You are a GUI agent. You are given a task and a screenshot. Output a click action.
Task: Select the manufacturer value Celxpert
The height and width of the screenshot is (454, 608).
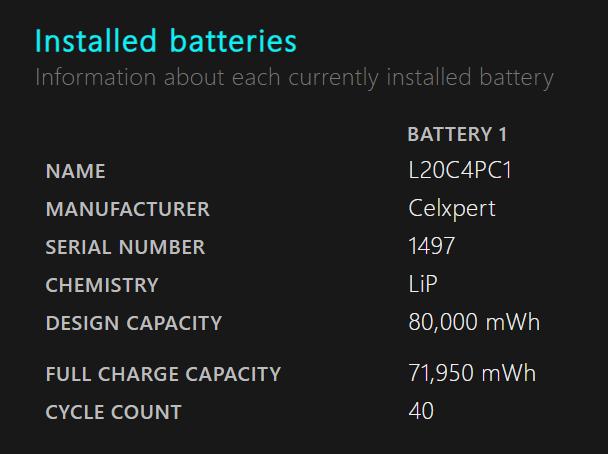(452, 209)
